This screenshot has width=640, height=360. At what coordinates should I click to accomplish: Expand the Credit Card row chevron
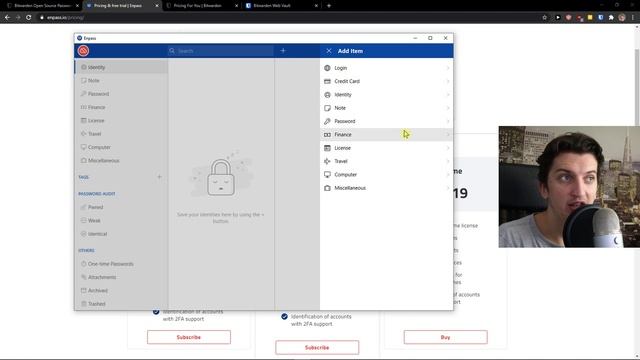pos(448,81)
